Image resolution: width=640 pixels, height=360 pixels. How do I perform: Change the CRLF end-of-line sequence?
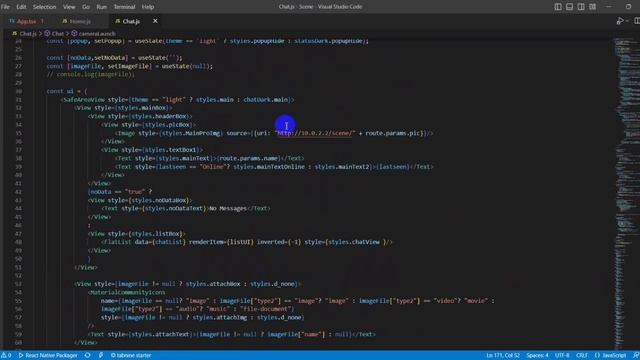(x=582, y=356)
